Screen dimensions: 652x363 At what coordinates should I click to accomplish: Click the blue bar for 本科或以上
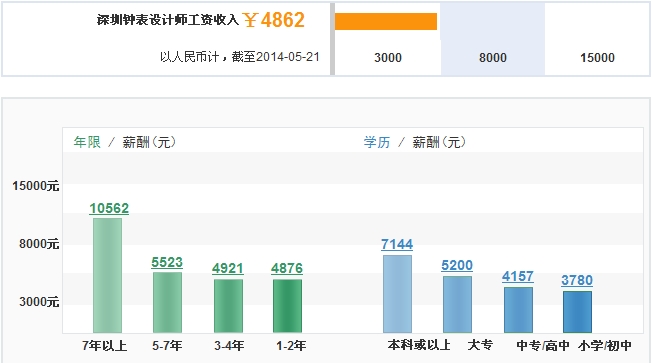tap(398, 294)
